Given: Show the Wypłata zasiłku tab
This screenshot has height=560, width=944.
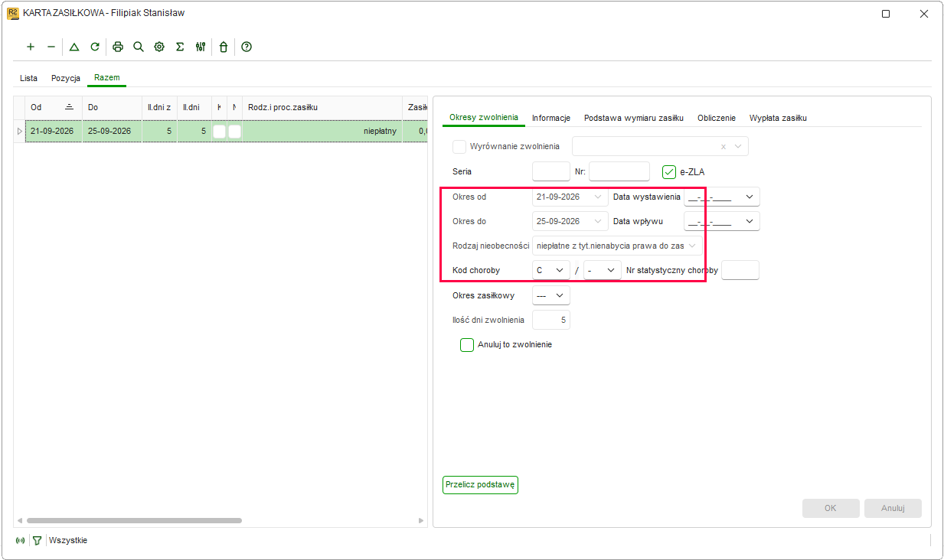Looking at the screenshot, I should tap(778, 118).
